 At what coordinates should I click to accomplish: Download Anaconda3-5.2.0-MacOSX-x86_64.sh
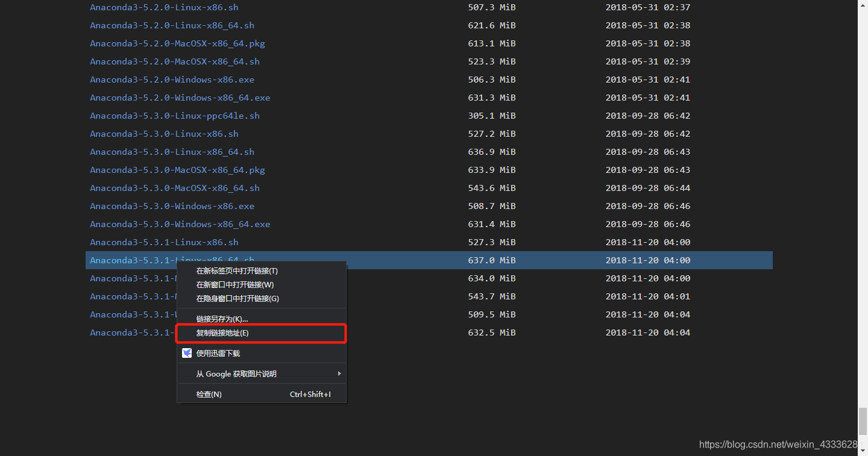(175, 61)
